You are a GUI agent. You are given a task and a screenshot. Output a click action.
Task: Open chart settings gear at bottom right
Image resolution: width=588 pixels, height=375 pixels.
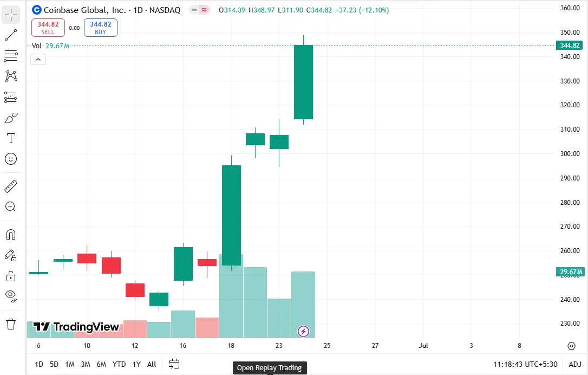(x=571, y=346)
